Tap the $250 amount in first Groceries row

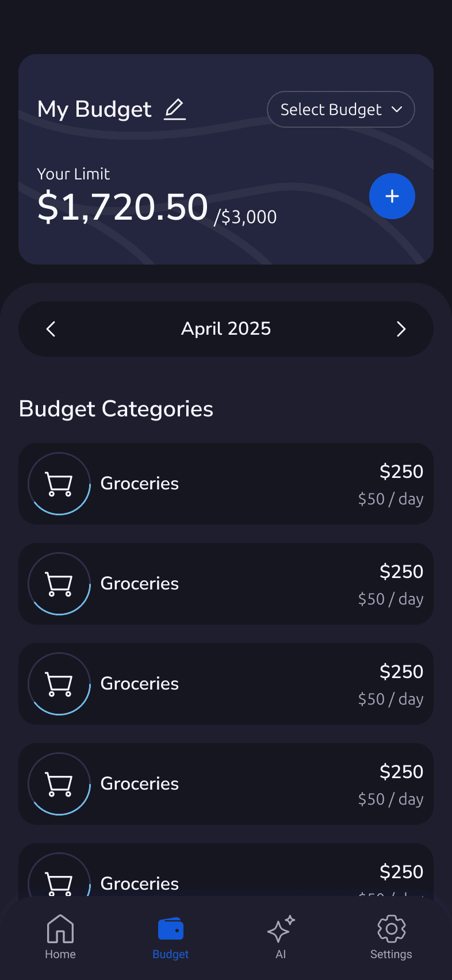coord(401,472)
